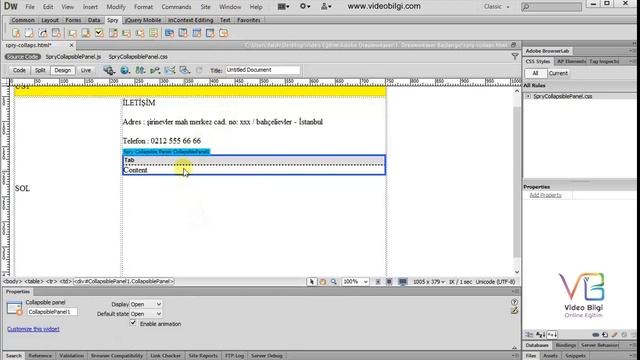Click Attach Style Sheet chain icon
The width and height of the screenshot is (640, 360).
coord(596,335)
